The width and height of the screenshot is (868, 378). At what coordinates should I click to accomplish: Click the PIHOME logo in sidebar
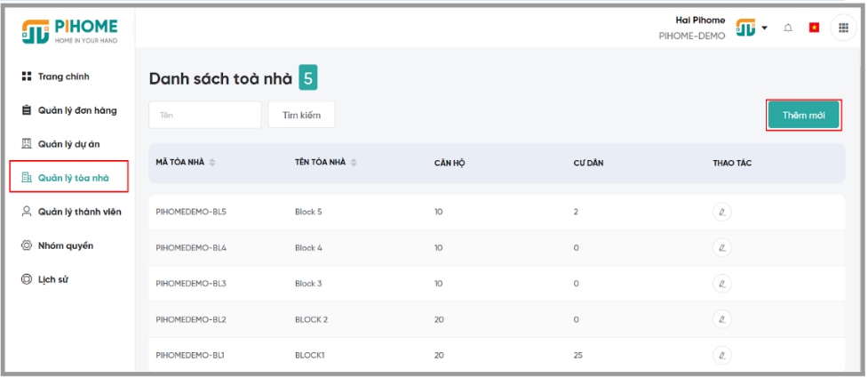[70, 31]
